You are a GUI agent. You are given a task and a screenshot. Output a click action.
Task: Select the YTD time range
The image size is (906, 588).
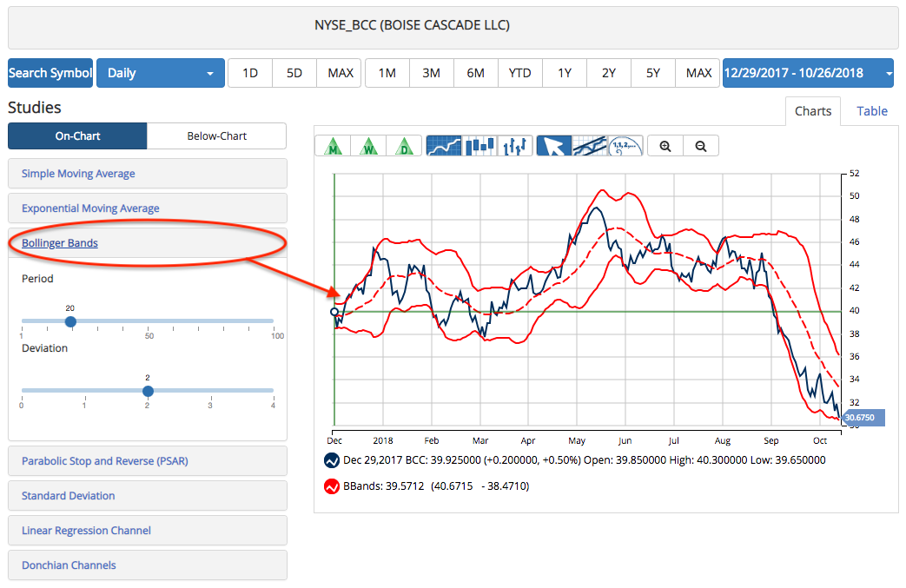click(x=520, y=73)
